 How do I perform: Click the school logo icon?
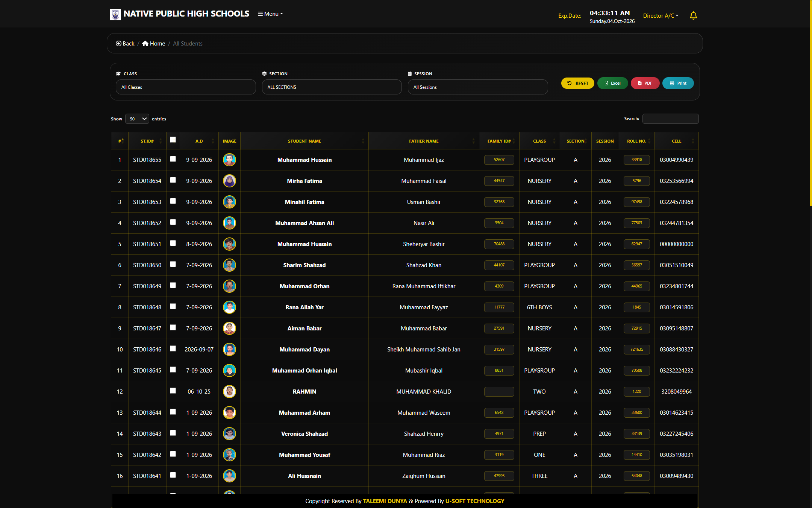click(x=115, y=14)
